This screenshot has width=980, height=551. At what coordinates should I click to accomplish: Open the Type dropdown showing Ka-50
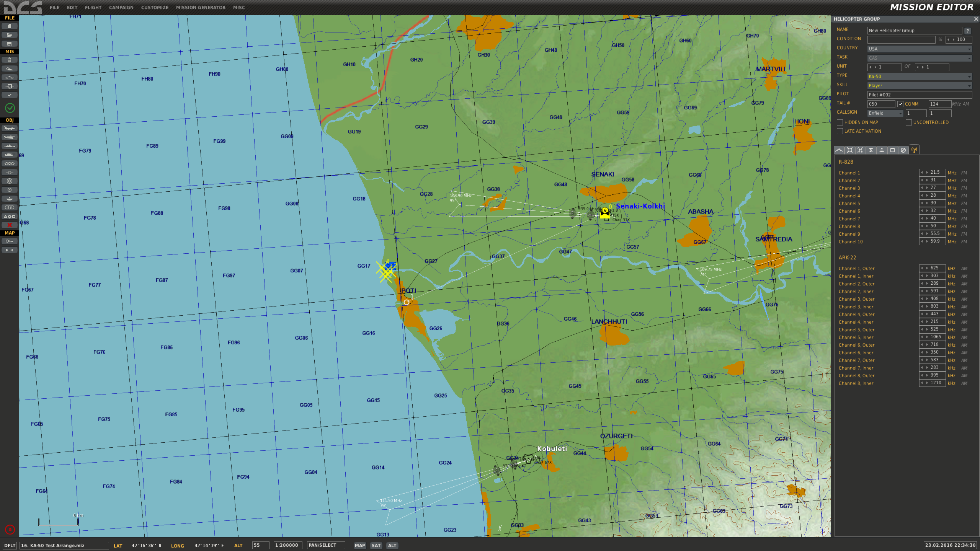tap(920, 77)
